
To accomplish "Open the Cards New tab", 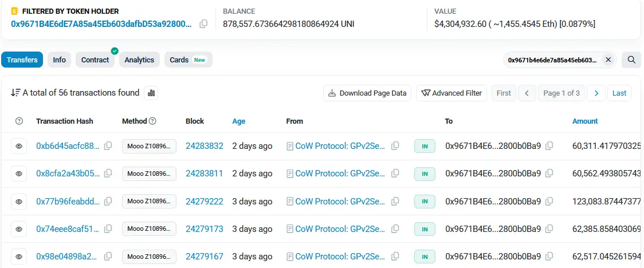I will (x=188, y=60).
